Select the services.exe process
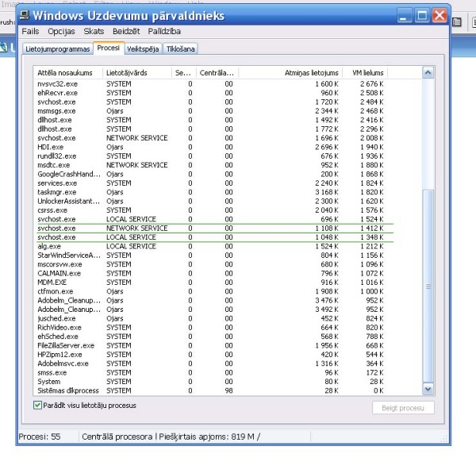Viewport: 476px width, 473px height. pos(210,183)
